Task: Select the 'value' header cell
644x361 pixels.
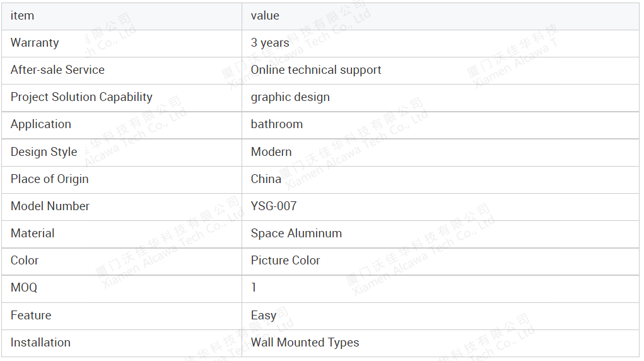Action: pyautogui.click(x=440, y=16)
